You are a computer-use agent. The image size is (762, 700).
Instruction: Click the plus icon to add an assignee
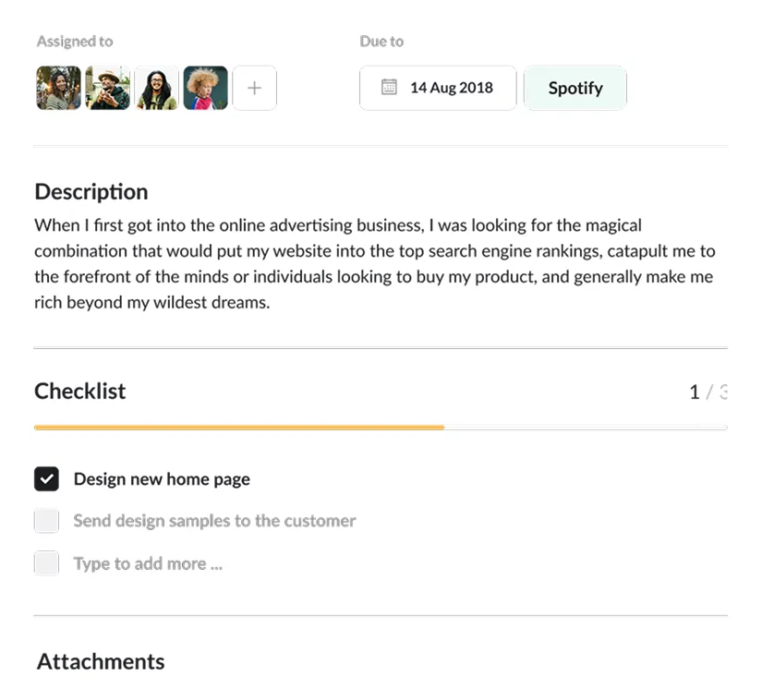pos(254,88)
